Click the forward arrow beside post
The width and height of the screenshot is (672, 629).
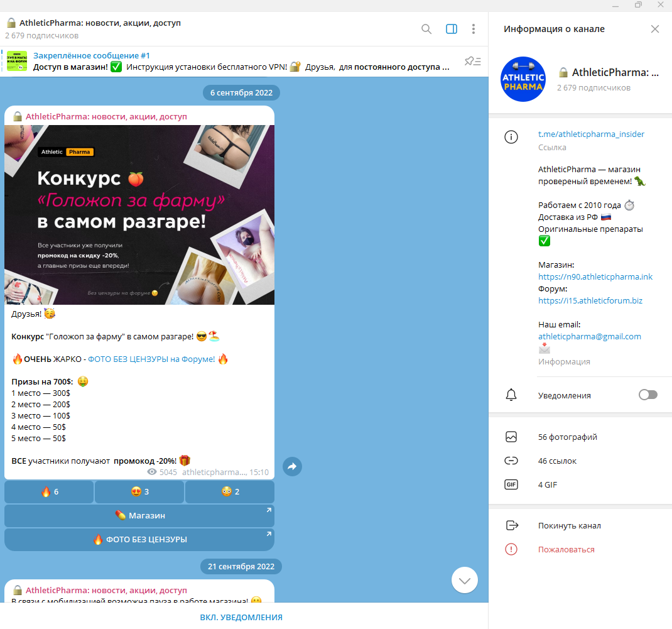pos(292,466)
